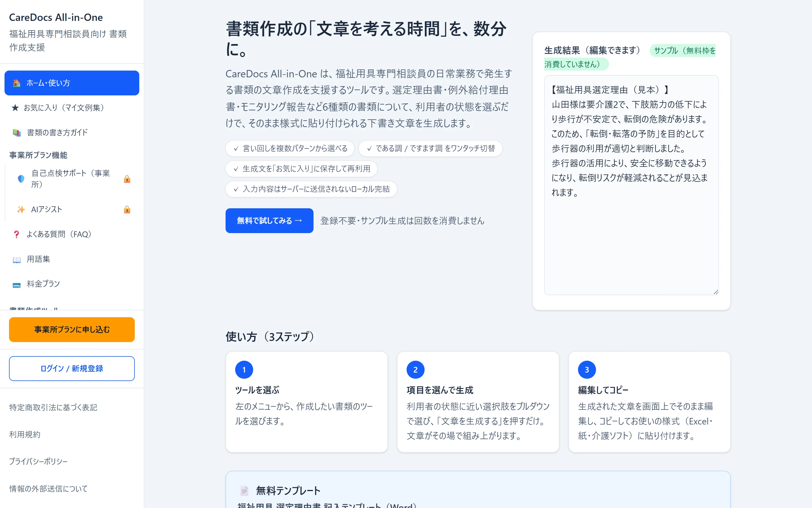This screenshot has width=812, height=508.
Task: Click the 言い回しを複数パターンから選べる chip
Action: click(x=290, y=148)
